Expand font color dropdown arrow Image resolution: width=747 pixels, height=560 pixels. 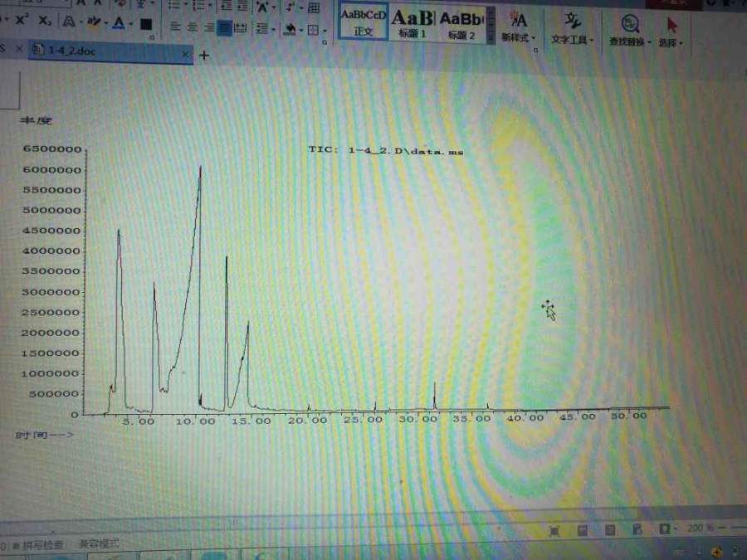pos(131,24)
